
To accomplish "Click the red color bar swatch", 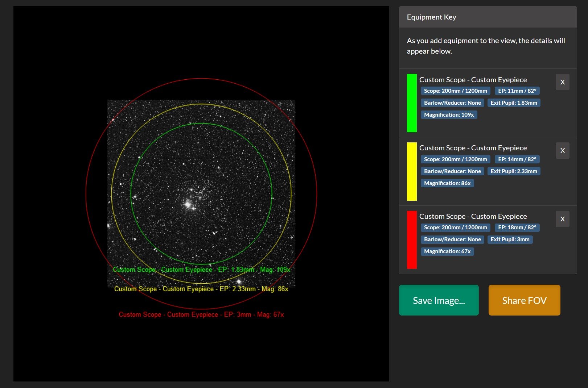I will click(412, 240).
